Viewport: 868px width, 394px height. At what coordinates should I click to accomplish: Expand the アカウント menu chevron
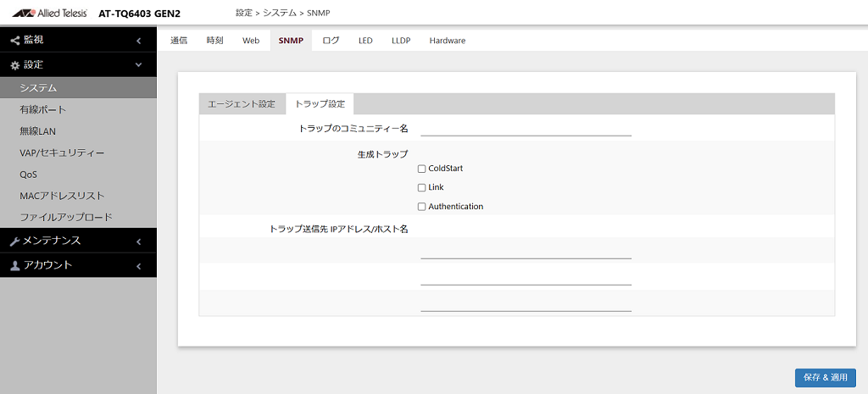click(138, 265)
